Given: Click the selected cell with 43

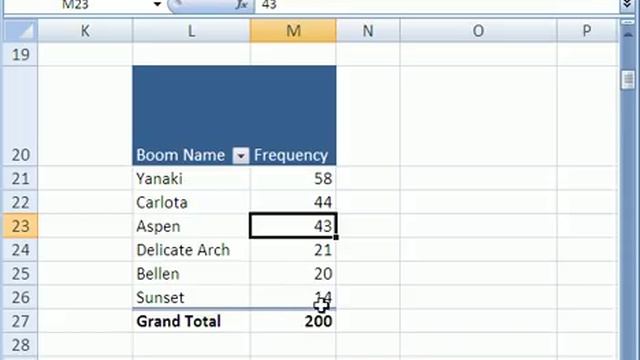Looking at the screenshot, I should point(293,226).
